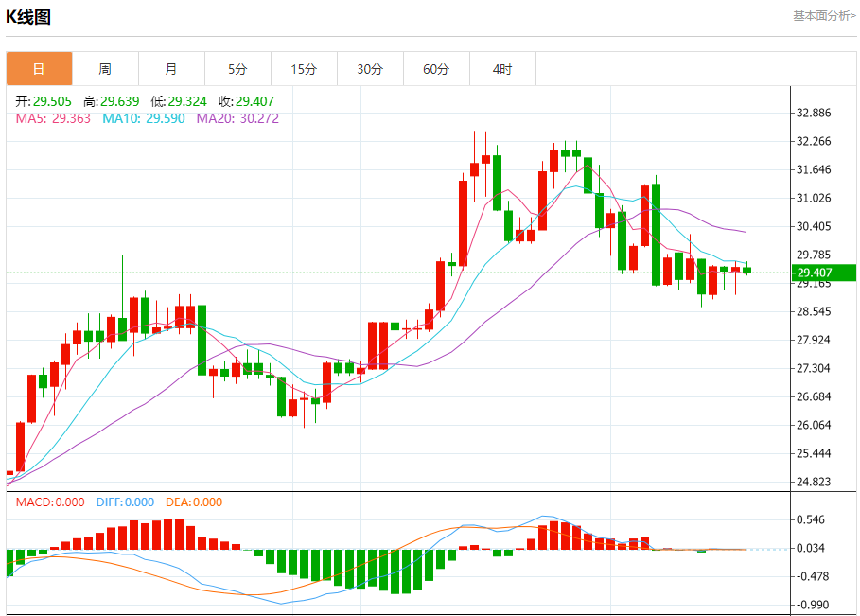Click the MA20: 30.272 legend
Image resolution: width=860 pixels, height=616 pixels.
pos(237,118)
